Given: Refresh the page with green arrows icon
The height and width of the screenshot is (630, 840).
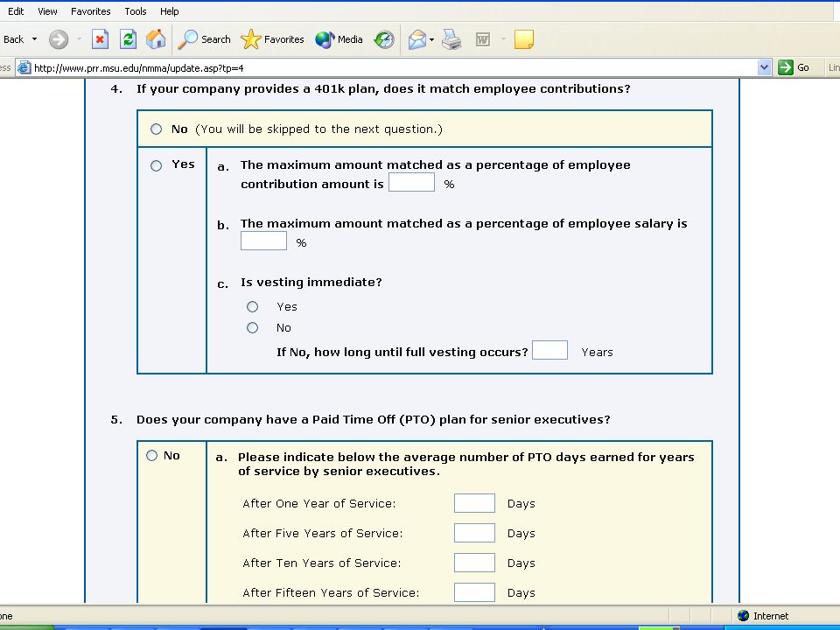Looking at the screenshot, I should [x=128, y=39].
